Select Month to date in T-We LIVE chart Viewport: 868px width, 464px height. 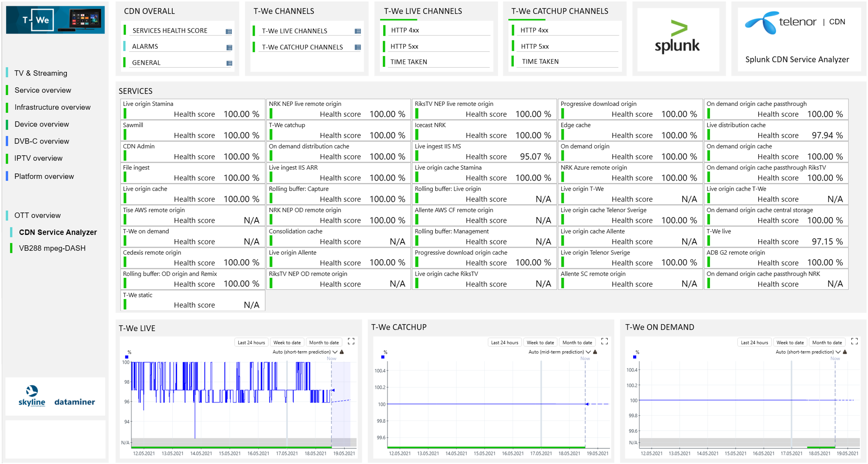click(x=324, y=342)
